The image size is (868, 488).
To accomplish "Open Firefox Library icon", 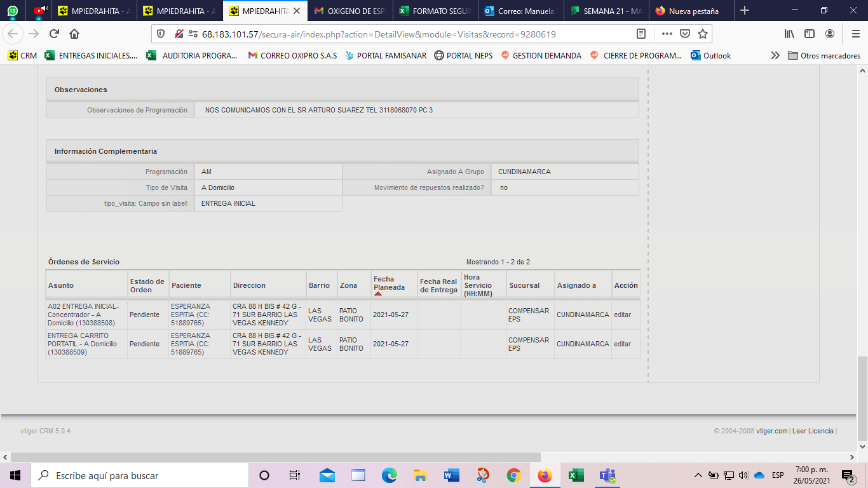I will tap(789, 34).
